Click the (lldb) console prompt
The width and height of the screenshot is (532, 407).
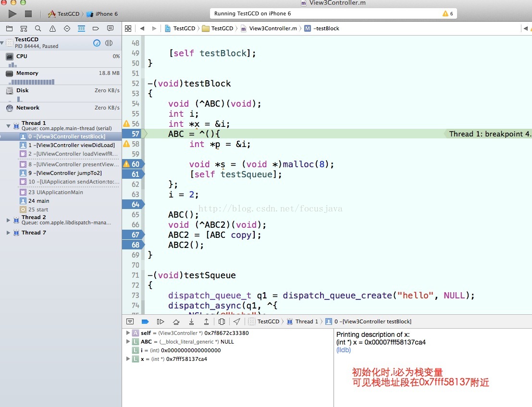pos(343,350)
